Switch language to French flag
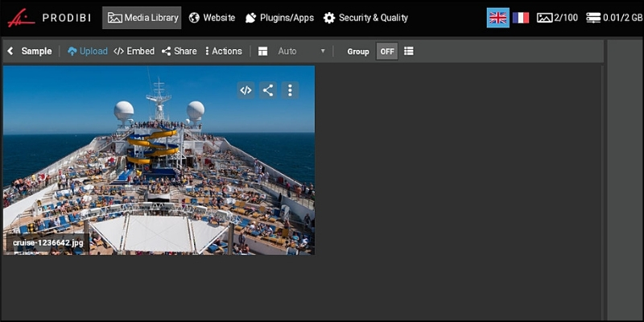 (x=521, y=18)
